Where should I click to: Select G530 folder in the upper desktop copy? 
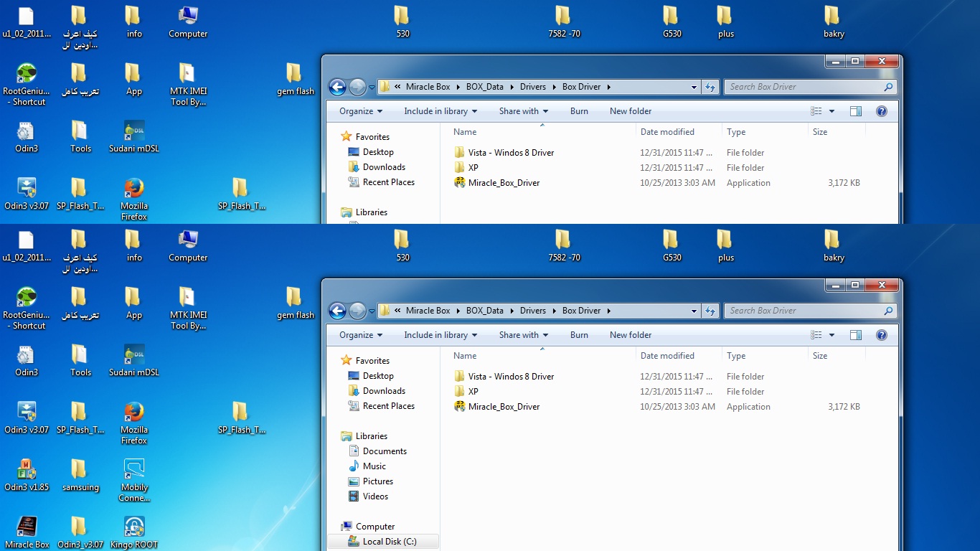point(672,22)
